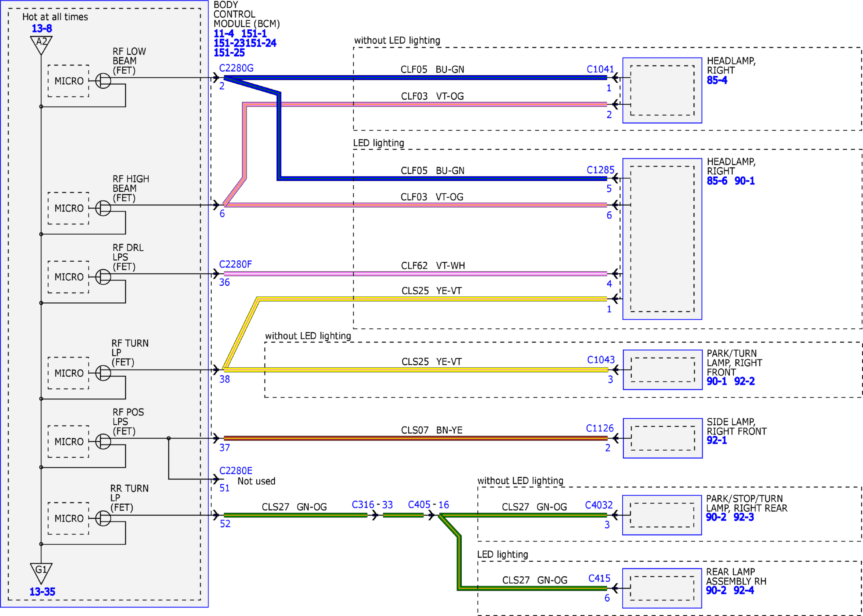Open page reference link 13-35
This screenshot has height=616, width=863.
point(42,592)
